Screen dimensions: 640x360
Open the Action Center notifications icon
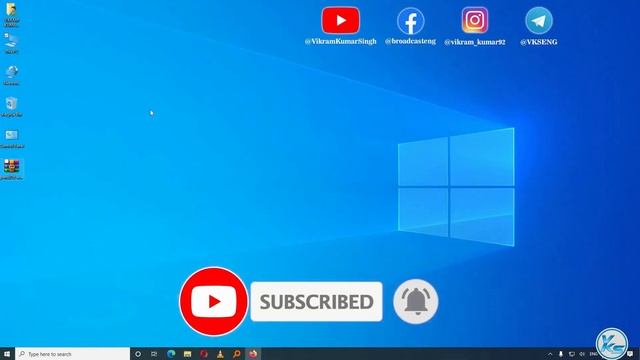pos(631,354)
